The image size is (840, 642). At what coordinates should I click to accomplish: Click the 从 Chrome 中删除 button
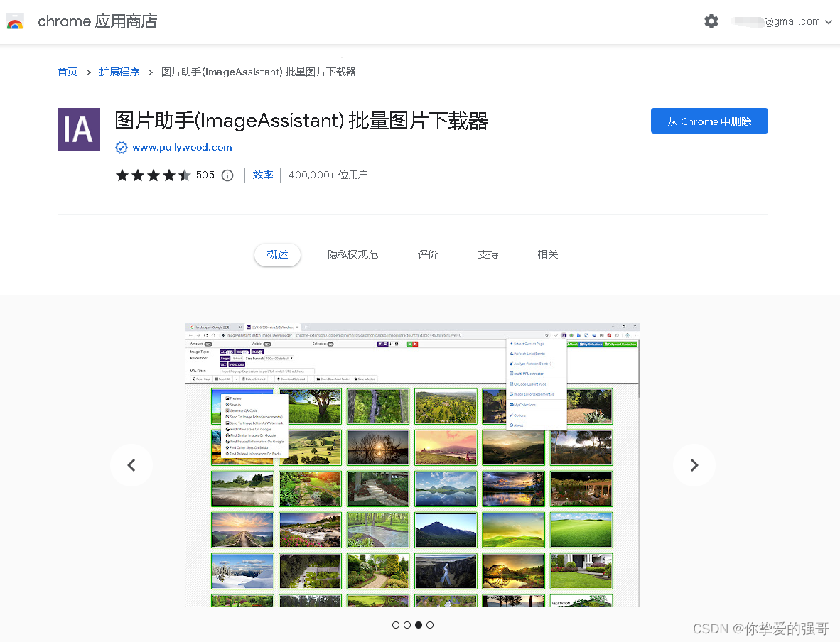pos(709,121)
